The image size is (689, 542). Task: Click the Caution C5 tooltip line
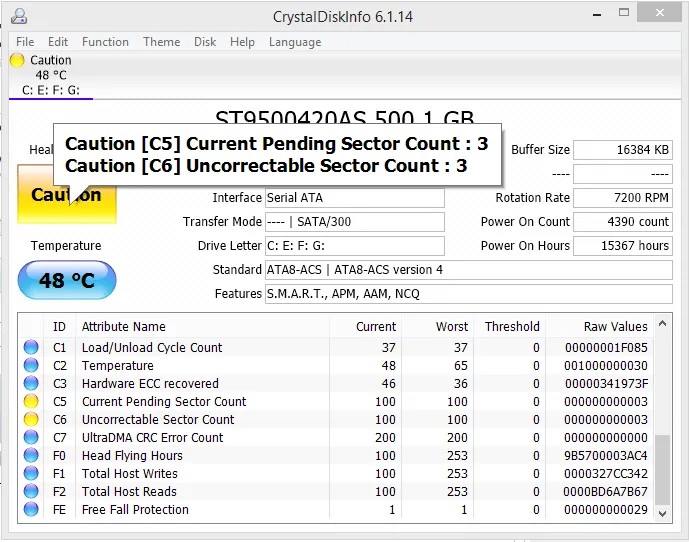(x=276, y=144)
